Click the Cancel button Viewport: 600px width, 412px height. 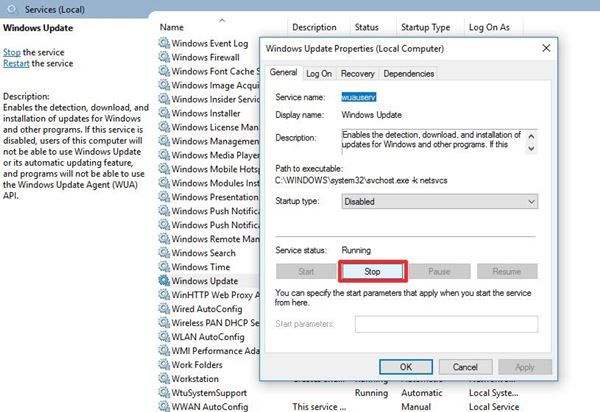465,367
